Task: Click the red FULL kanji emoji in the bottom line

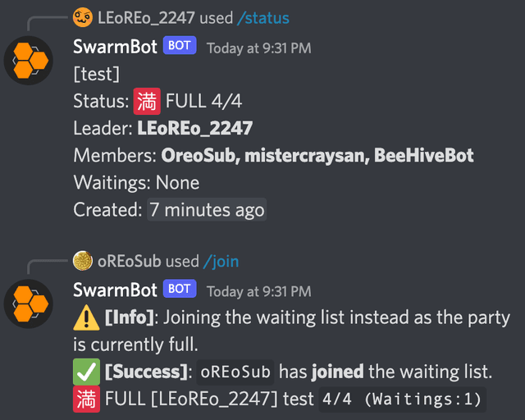Action: point(86,399)
